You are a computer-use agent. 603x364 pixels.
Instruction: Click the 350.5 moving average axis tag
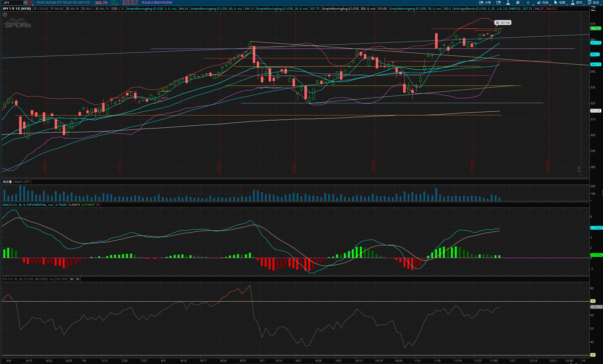(x=595, y=54)
